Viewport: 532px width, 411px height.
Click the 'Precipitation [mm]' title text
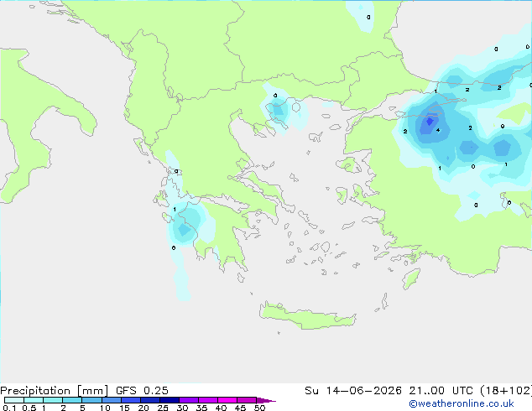(55, 391)
